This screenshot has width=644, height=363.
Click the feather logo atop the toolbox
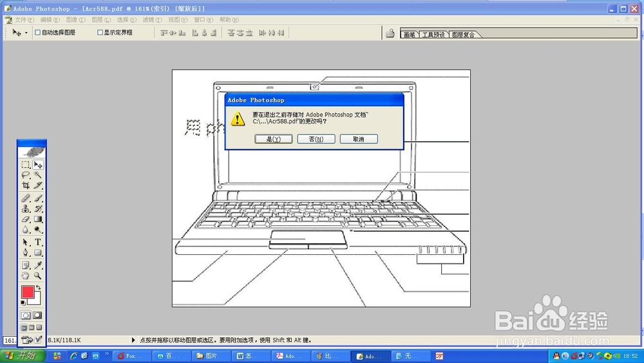(x=32, y=152)
